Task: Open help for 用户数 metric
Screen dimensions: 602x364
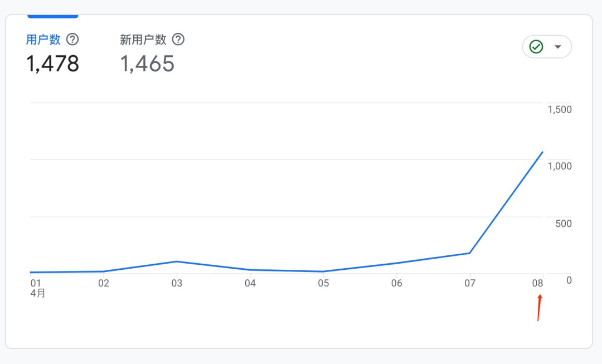Action: click(72, 39)
